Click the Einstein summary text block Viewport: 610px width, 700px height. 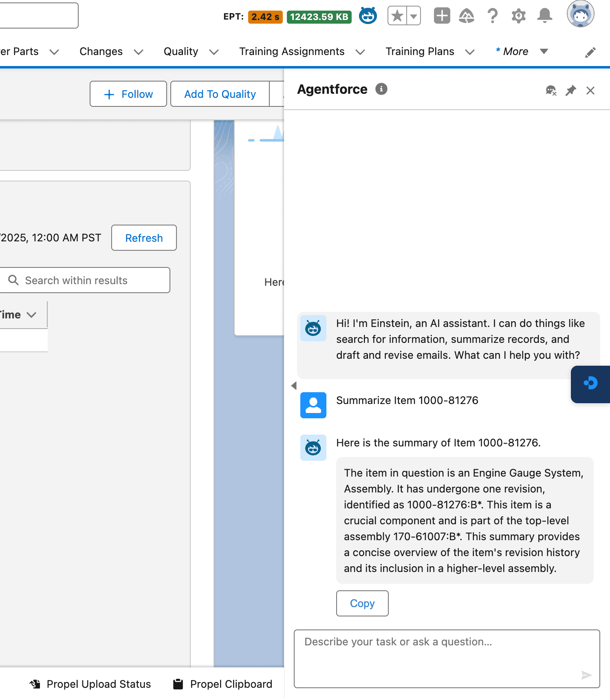465,520
